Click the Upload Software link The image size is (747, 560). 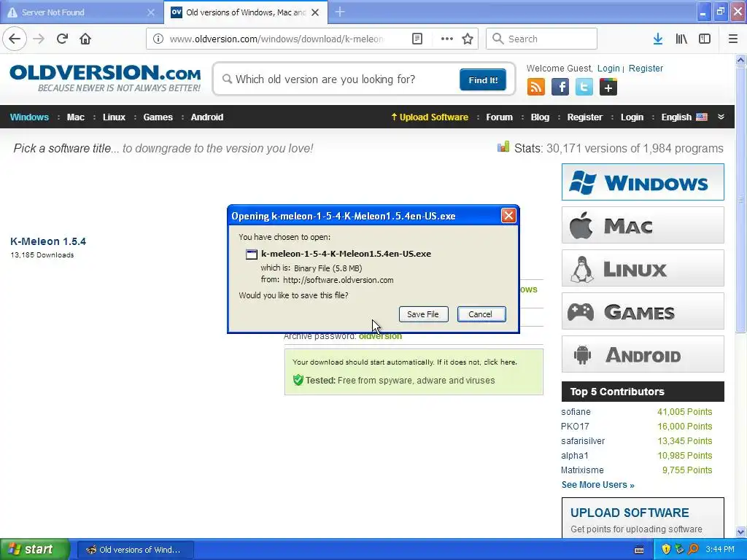tap(430, 117)
